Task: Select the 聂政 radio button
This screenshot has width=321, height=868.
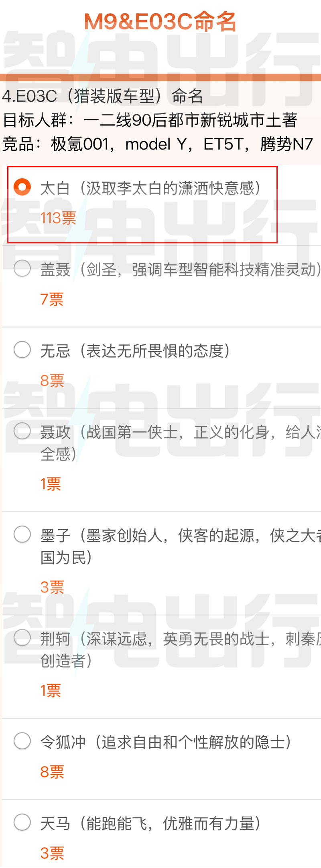Action: [x=22, y=431]
